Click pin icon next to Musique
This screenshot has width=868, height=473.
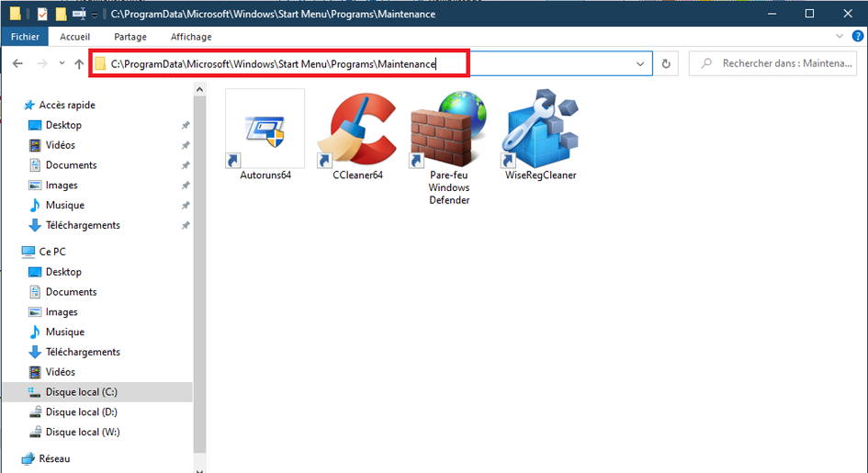(186, 205)
